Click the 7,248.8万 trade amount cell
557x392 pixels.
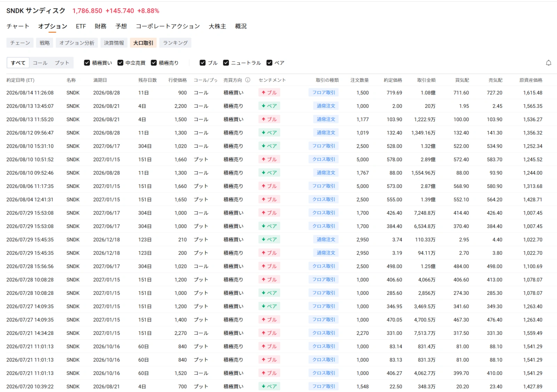point(425,213)
